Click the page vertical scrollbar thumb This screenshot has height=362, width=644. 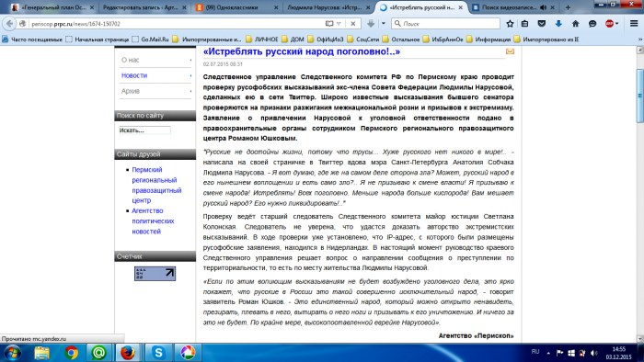(x=640, y=96)
